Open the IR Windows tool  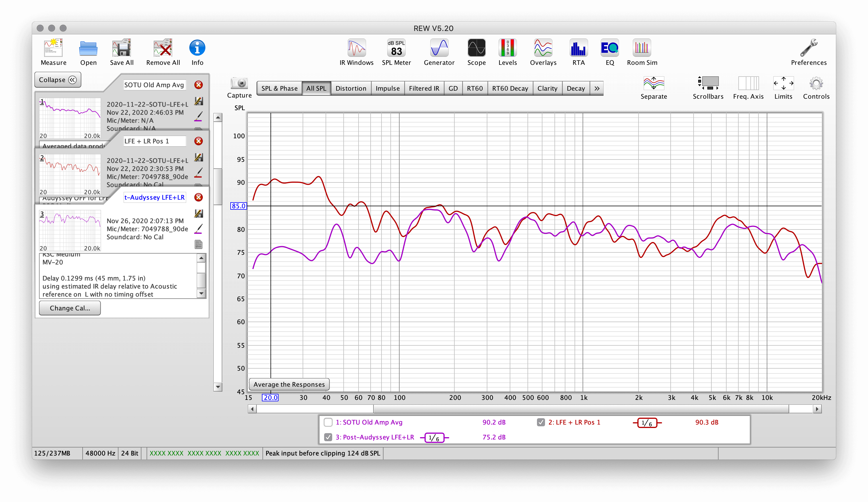pyautogui.click(x=357, y=48)
